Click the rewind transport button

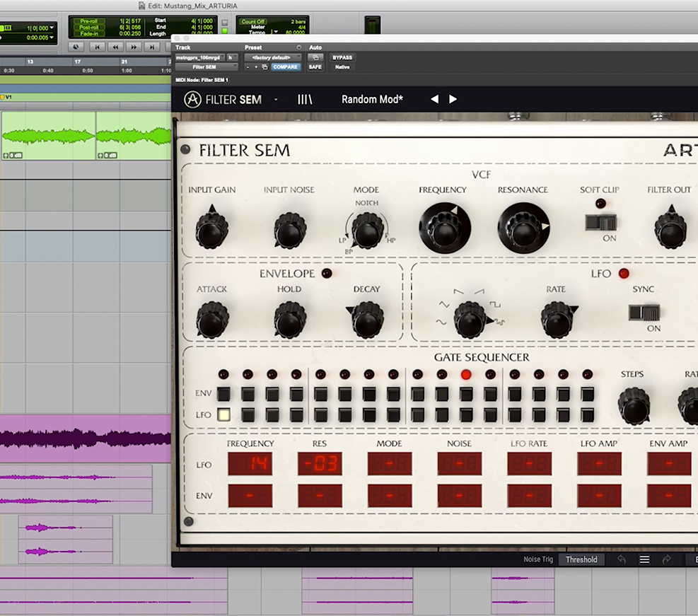click(116, 47)
